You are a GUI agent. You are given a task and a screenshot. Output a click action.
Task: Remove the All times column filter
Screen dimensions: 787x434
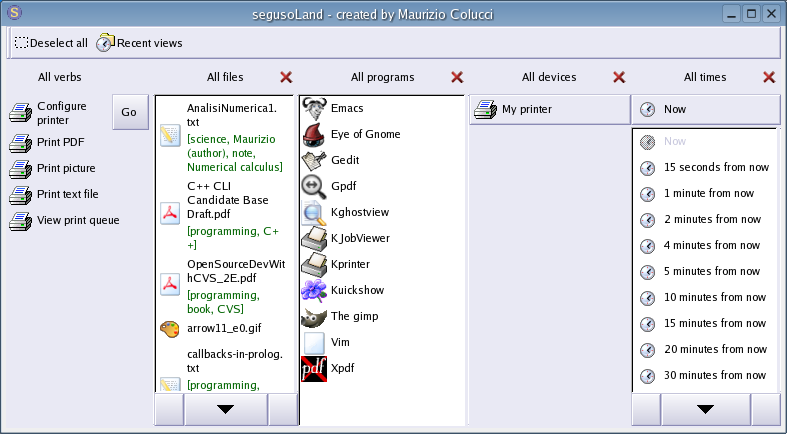769,77
